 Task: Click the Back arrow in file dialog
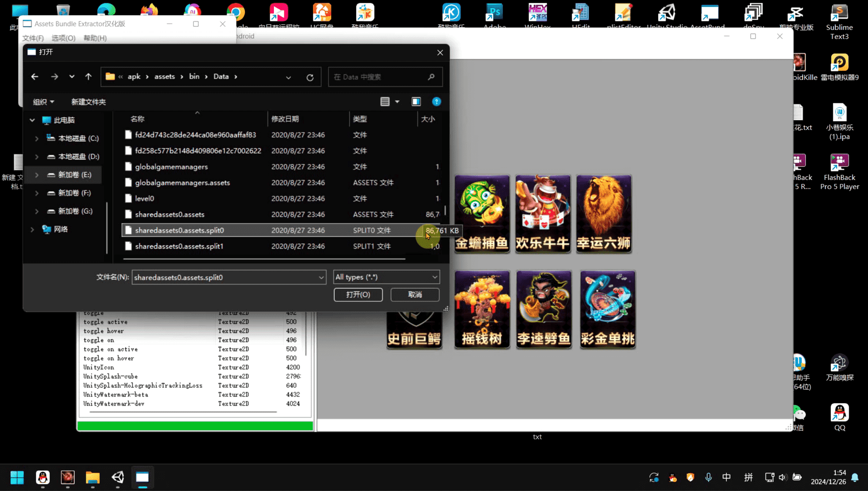click(x=35, y=77)
